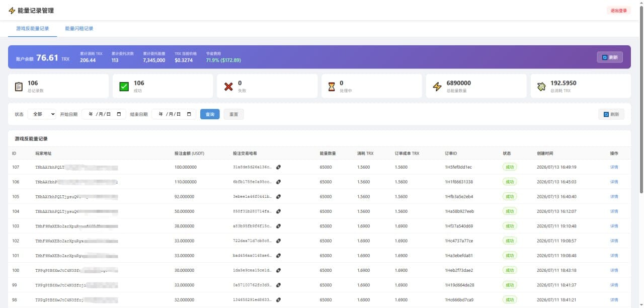The width and height of the screenshot is (644, 308).
Task: Click the savings value 71.9% ($172.89)
Action: coord(223,60)
